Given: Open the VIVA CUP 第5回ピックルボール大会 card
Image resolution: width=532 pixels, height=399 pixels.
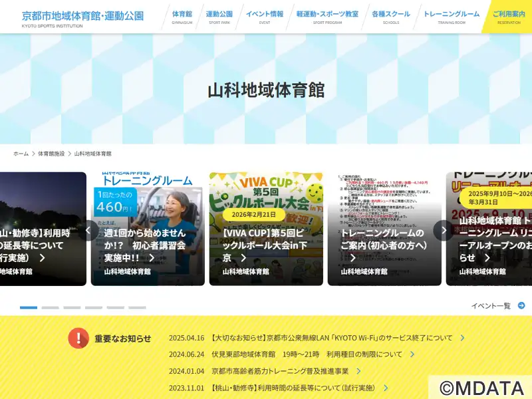Looking at the screenshot, I should tap(266, 229).
